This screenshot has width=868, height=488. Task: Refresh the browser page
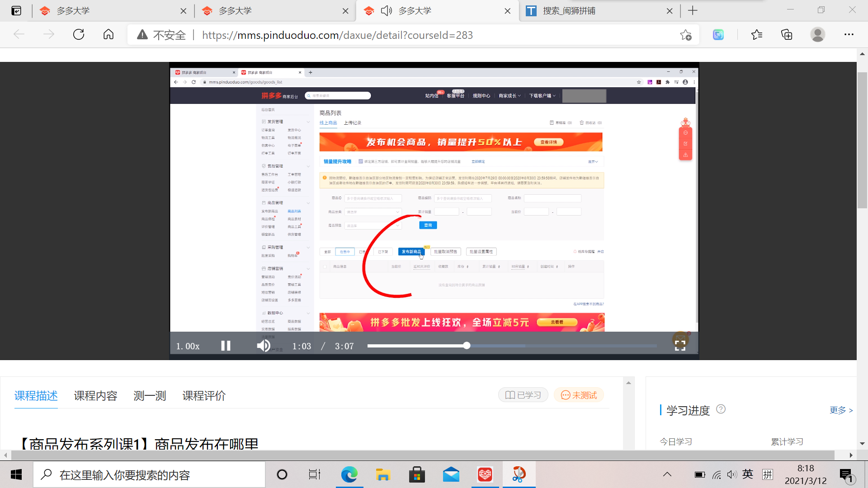79,35
